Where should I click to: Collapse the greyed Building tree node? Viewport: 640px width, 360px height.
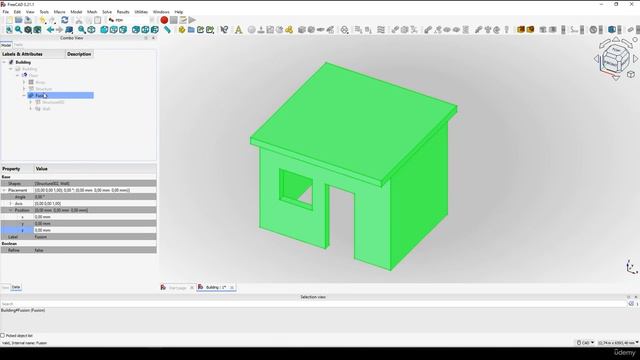pos(11,69)
